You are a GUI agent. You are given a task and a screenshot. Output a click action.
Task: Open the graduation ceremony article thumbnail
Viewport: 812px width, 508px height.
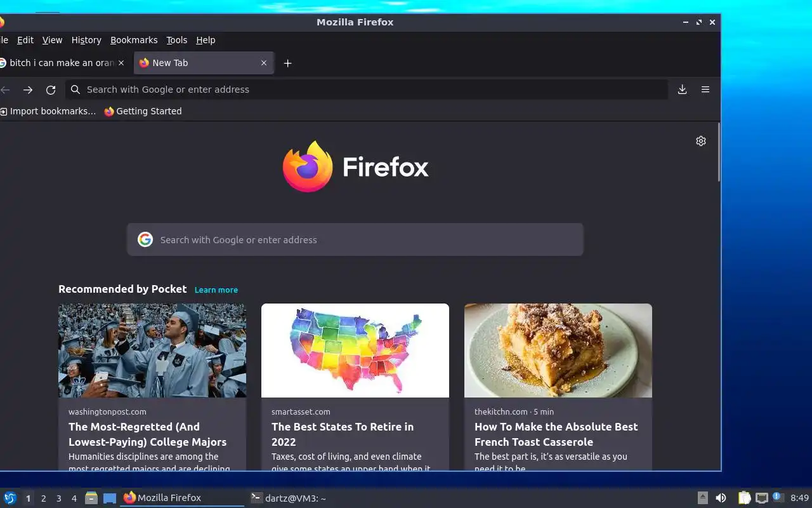coord(152,351)
